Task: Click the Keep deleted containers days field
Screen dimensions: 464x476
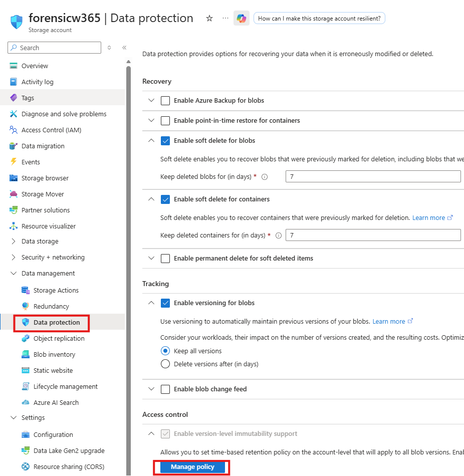Action: [x=373, y=235]
